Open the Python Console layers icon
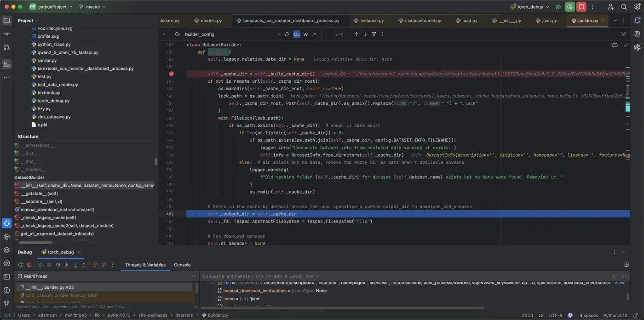Viewport: 644px width, 320px height. coord(6,250)
